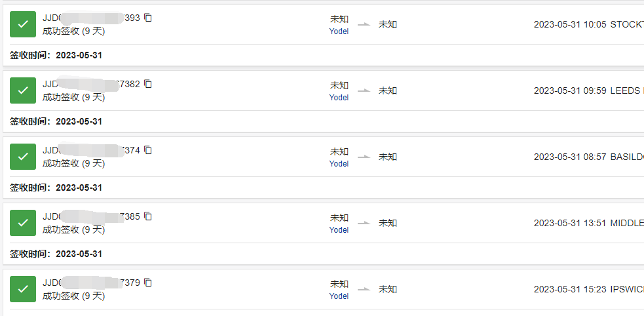Click green checkmark of the 7382 parcel
The height and width of the screenshot is (316, 644).
tap(23, 90)
